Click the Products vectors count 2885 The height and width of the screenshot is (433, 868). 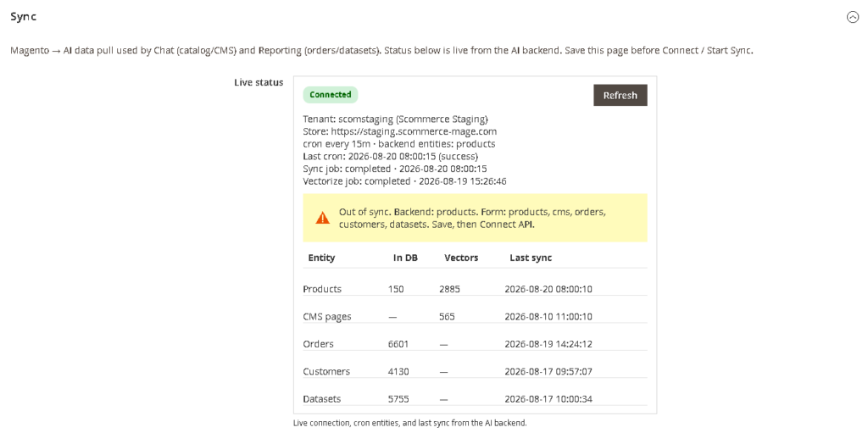pos(449,289)
